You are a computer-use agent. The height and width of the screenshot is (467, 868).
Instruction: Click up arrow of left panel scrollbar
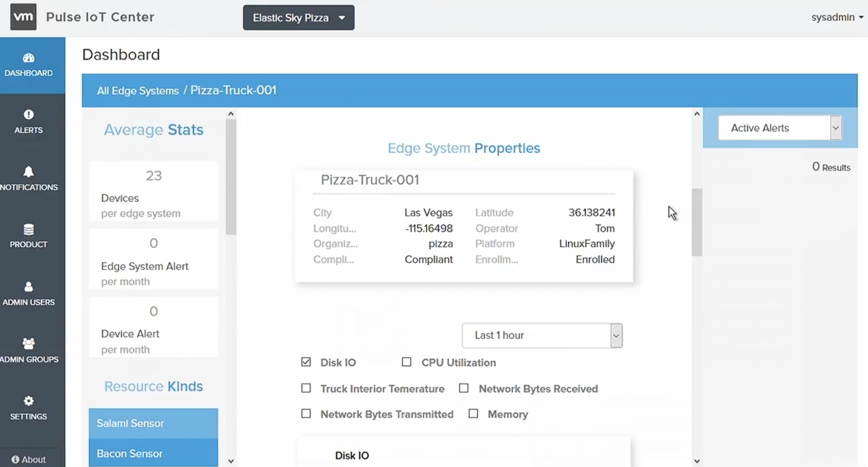pyautogui.click(x=231, y=114)
